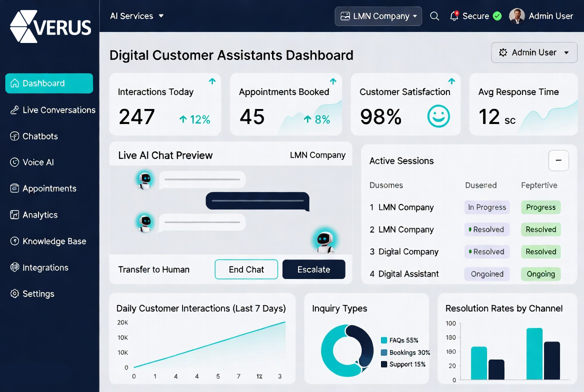Click FAQs 55% legend swatch

384,340
